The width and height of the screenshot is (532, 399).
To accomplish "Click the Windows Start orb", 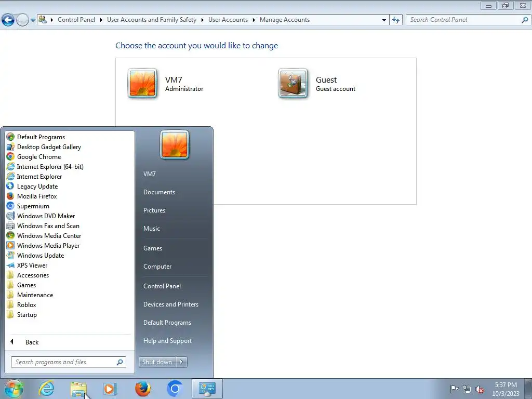I will tap(14, 389).
